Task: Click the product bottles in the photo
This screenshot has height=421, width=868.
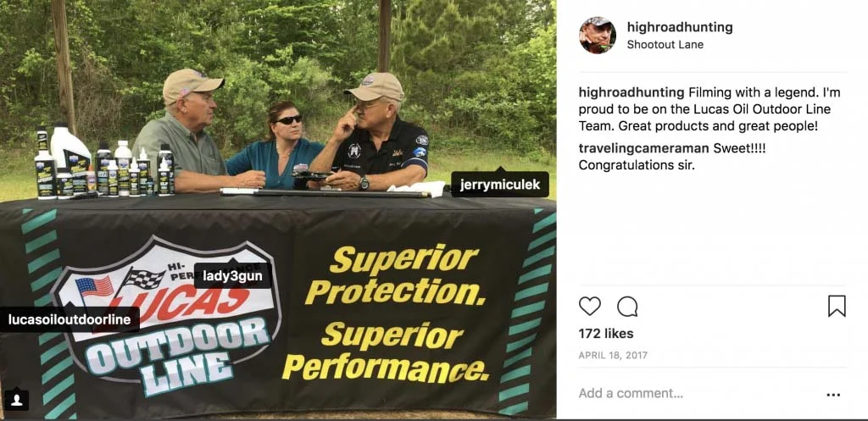Action: click(x=105, y=162)
